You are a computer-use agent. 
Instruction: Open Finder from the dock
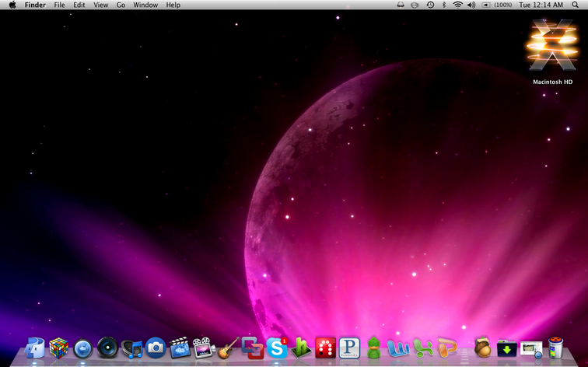(x=34, y=348)
